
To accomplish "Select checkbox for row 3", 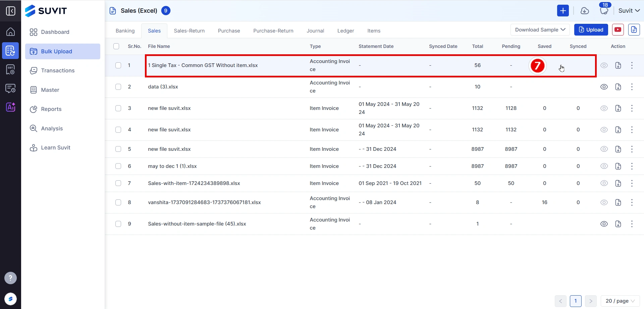I will coord(118,108).
